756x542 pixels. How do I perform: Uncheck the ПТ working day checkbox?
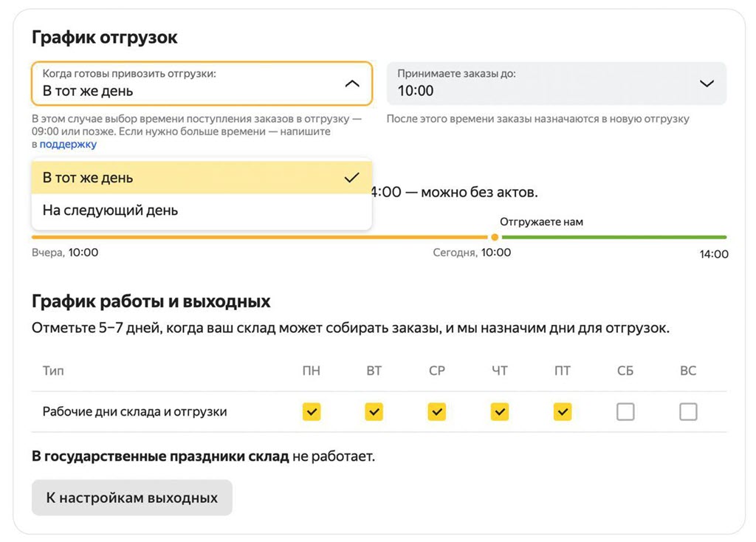pos(563,411)
